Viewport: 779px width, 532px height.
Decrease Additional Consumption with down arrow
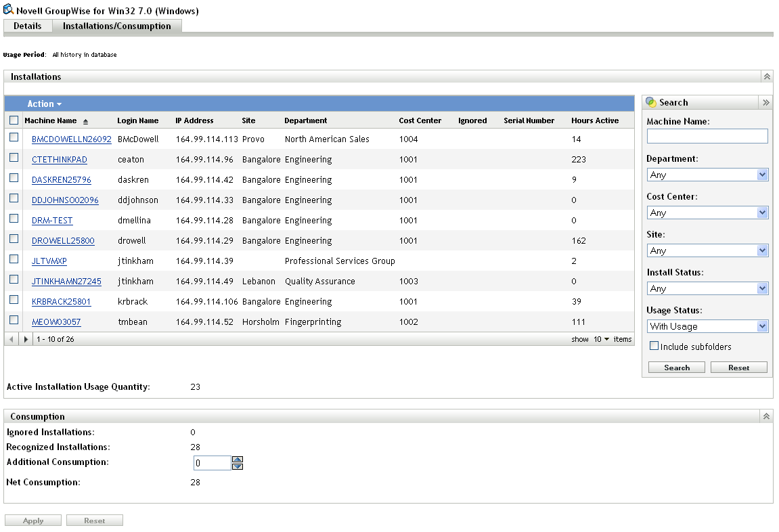tap(238, 466)
